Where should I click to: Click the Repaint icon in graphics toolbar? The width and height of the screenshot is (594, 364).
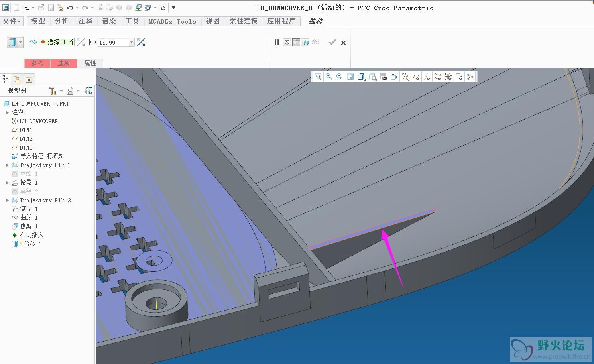tap(350, 77)
